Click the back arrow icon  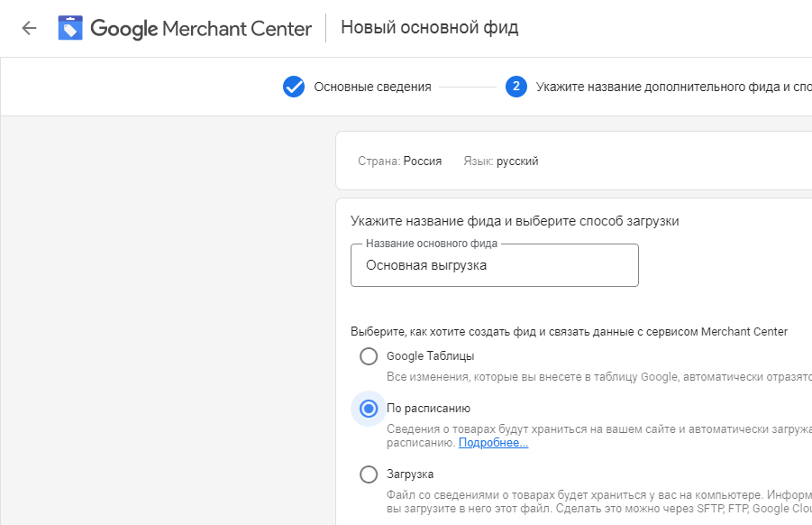pos(29,28)
